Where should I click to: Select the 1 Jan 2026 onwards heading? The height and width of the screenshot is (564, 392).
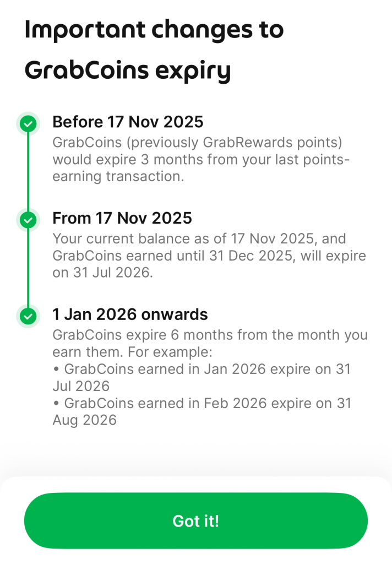[x=130, y=314]
